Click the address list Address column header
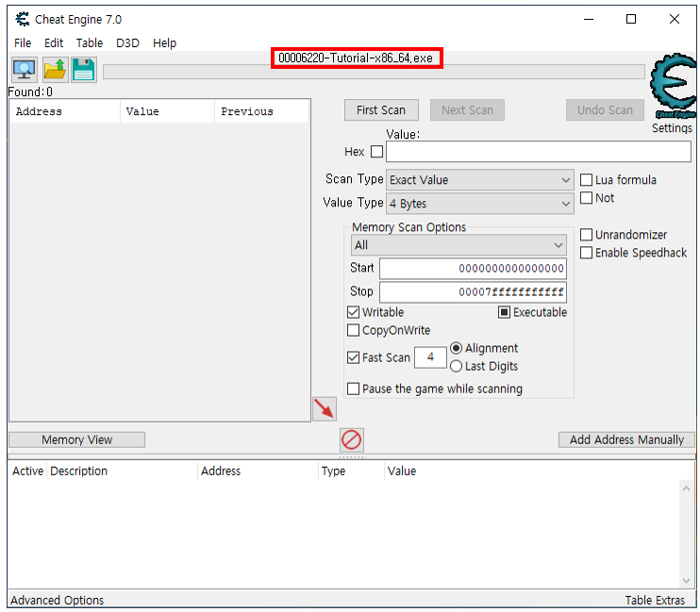The height and width of the screenshot is (612, 700). point(258,471)
